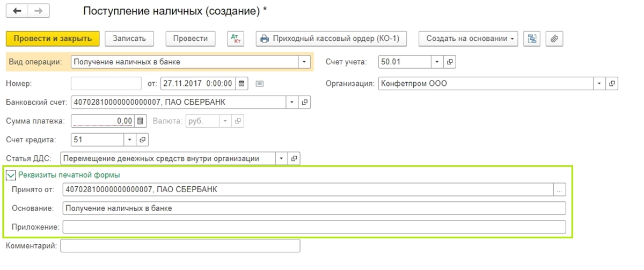Open calculator for Сумма платежа field
This screenshot has width=644, height=270.
pyautogui.click(x=140, y=121)
